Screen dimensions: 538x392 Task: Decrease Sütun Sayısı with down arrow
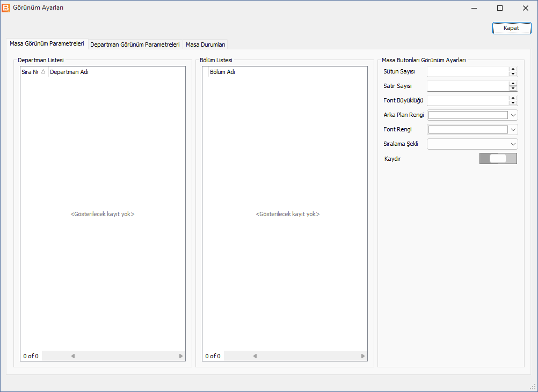(x=513, y=73)
